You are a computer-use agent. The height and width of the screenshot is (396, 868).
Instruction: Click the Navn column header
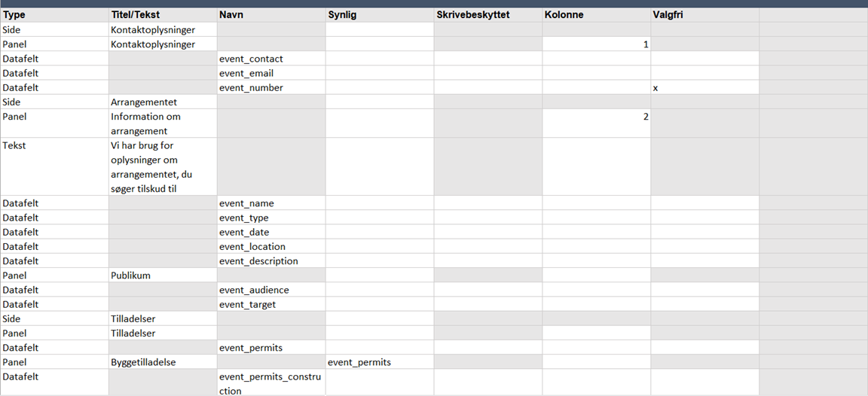(270, 15)
